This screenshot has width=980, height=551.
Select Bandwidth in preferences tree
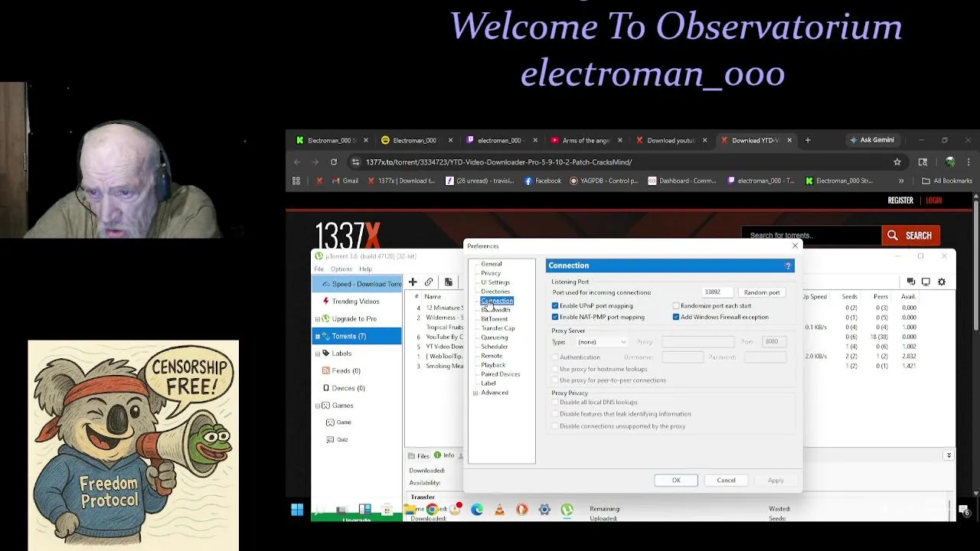coord(495,310)
